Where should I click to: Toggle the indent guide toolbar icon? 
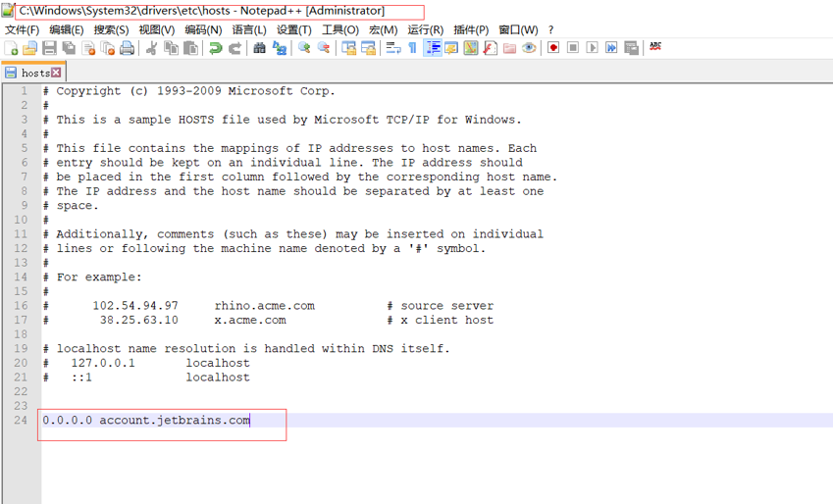433,48
